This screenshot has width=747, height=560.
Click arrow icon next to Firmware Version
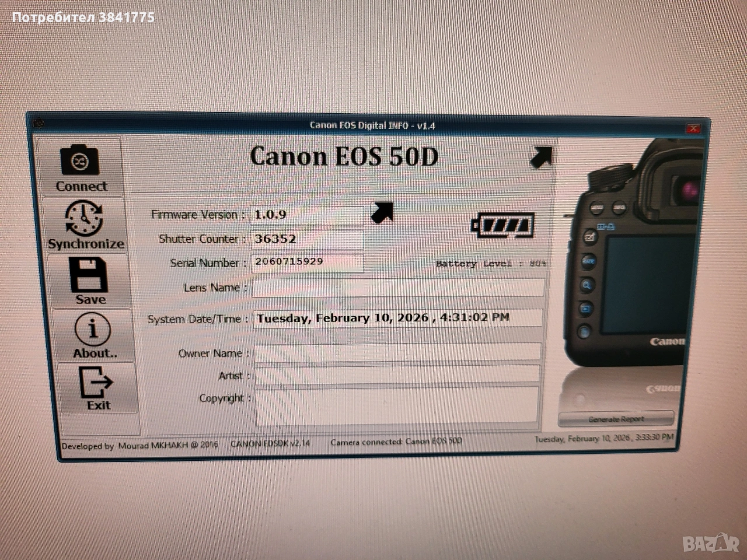point(382,213)
